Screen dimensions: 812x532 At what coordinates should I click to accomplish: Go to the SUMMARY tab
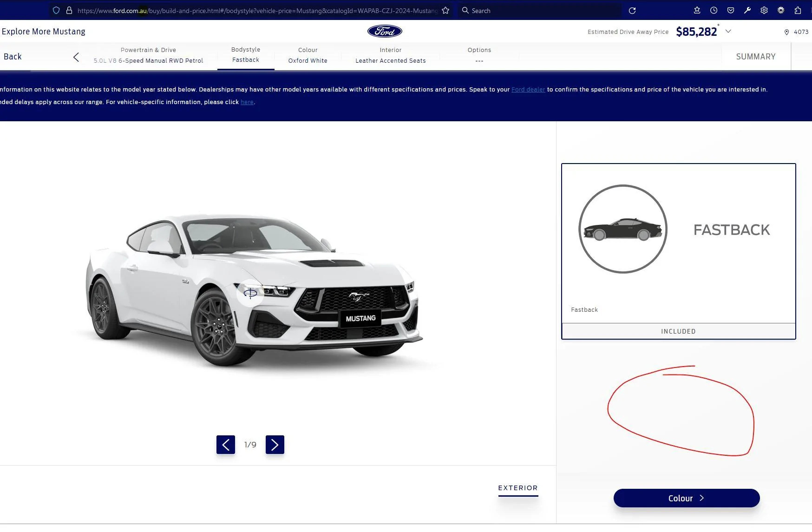756,57
